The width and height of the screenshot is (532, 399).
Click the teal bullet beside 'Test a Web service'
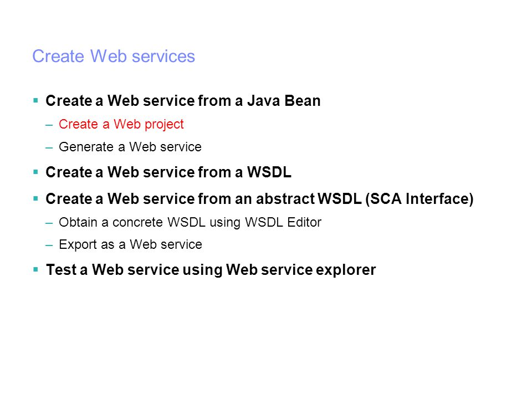35,270
